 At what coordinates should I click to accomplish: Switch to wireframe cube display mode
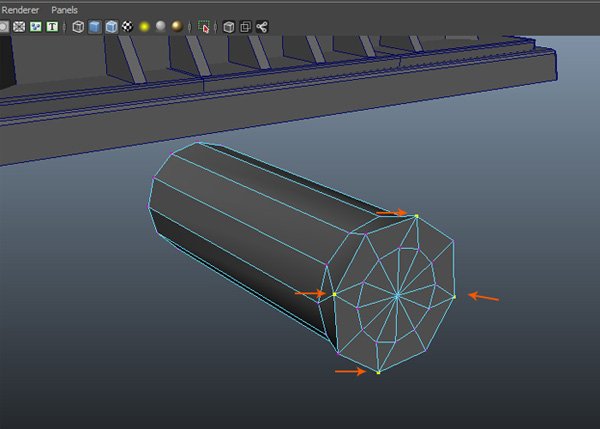78,27
